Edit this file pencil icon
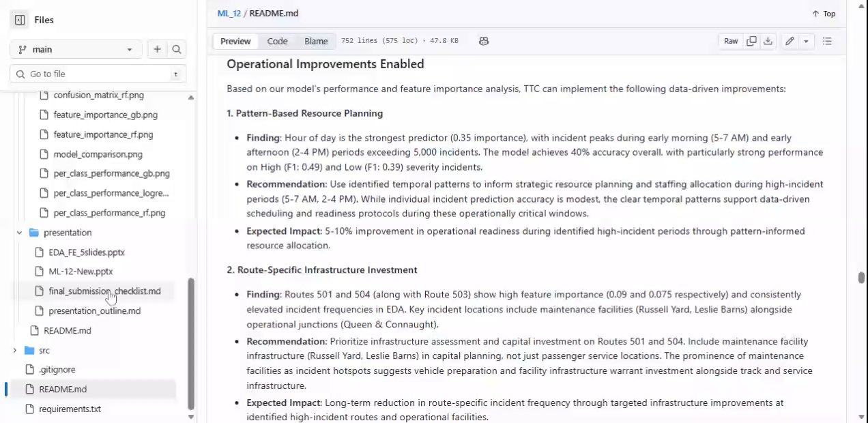This screenshot has height=423, width=868. (790, 41)
